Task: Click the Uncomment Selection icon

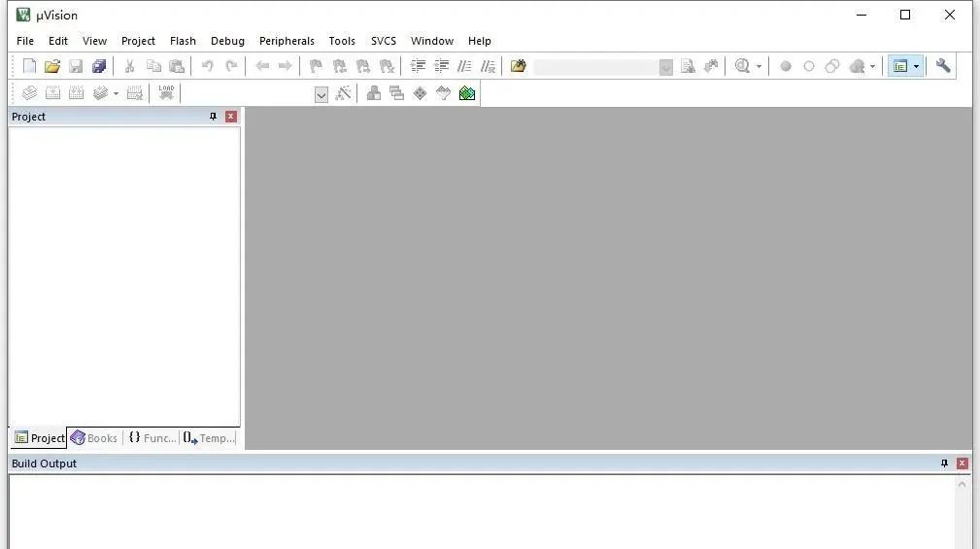Action: pyautogui.click(x=489, y=66)
